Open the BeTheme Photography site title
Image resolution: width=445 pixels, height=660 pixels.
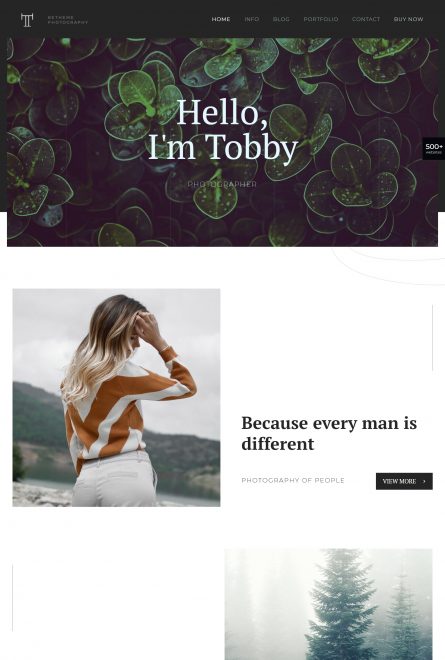(67, 20)
